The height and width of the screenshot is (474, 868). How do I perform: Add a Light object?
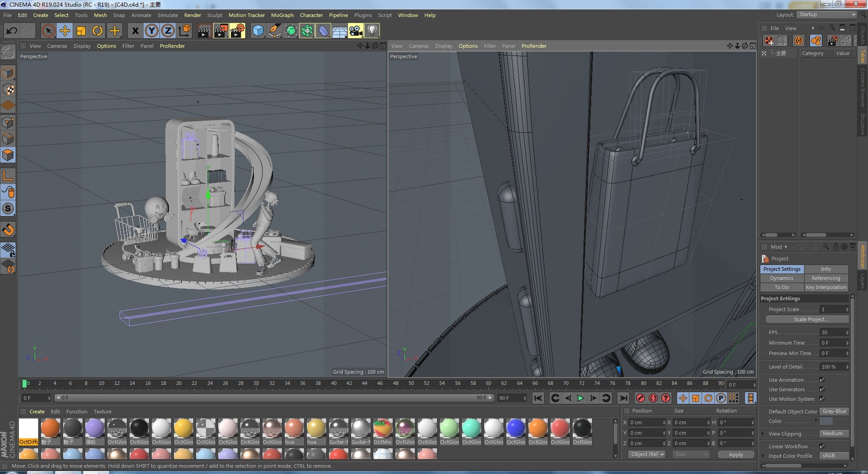pyautogui.click(x=372, y=31)
